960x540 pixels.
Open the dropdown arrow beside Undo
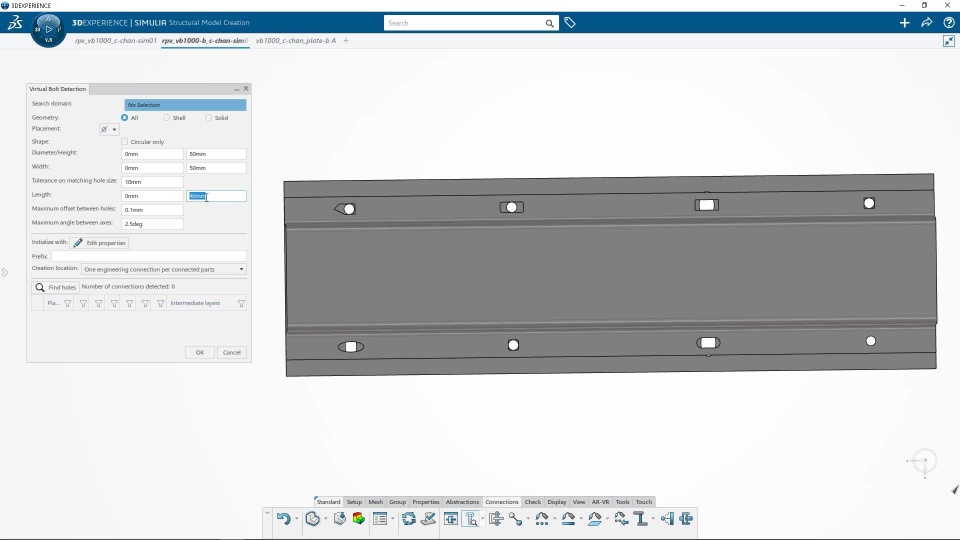296,519
